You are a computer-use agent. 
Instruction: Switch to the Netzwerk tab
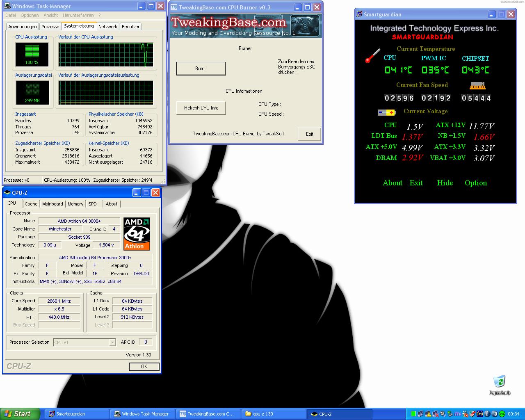(108, 27)
